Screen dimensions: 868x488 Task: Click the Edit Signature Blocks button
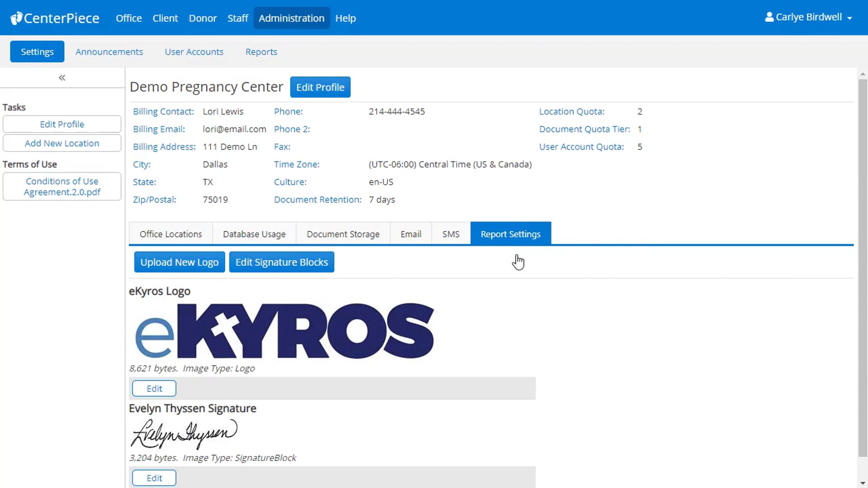point(281,262)
